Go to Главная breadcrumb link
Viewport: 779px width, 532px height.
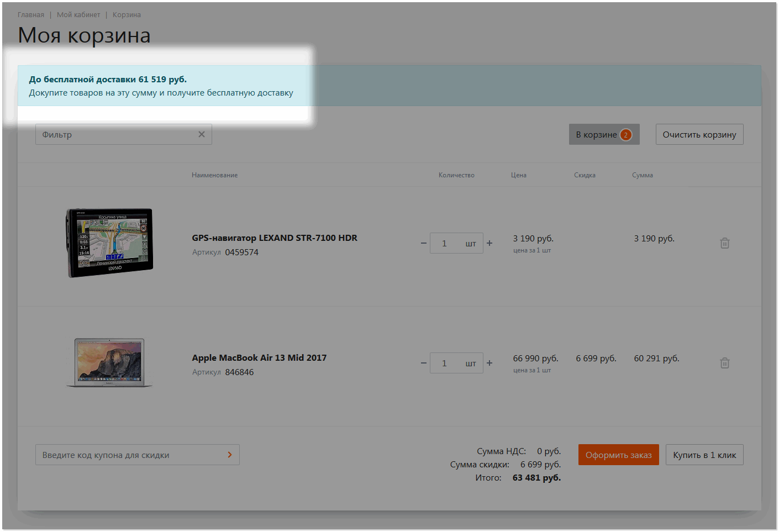31,15
